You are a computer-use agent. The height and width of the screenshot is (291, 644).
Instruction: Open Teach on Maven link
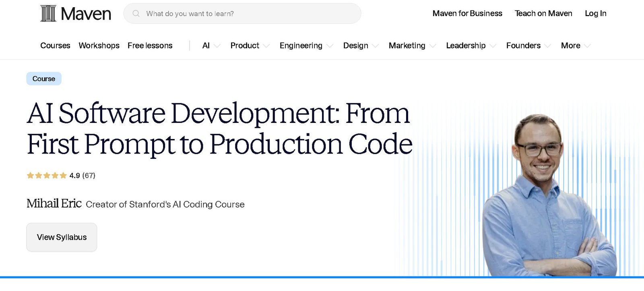[x=543, y=13]
